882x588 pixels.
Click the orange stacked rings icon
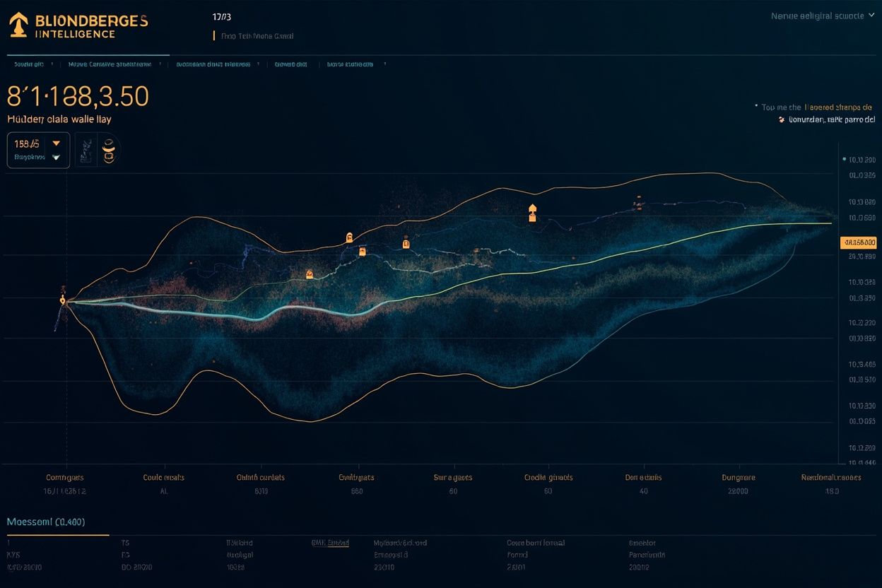109,149
